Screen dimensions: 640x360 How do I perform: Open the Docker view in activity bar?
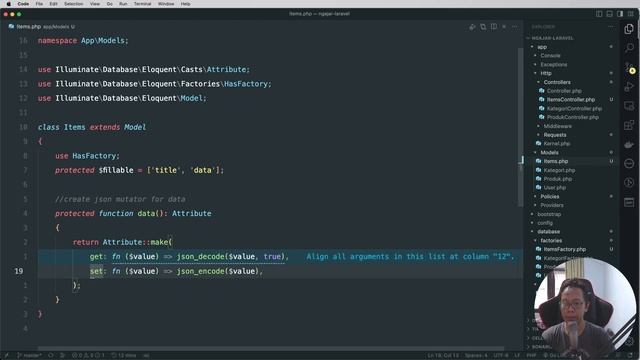[629, 144]
